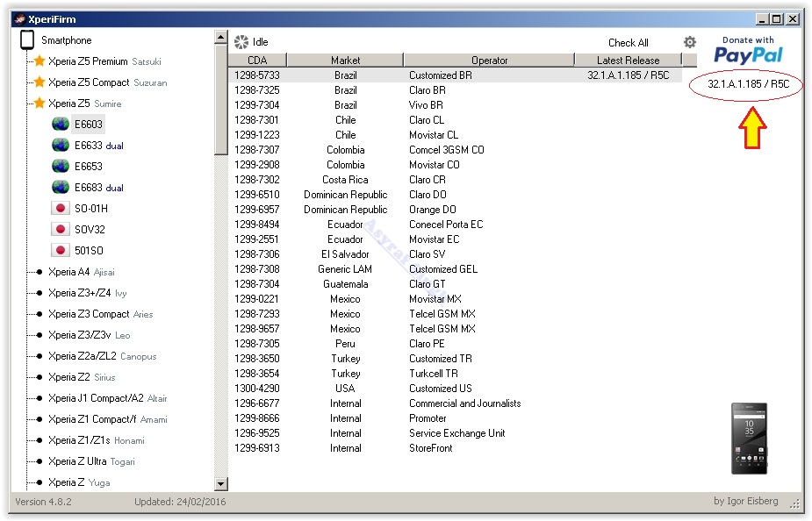Click CDA 1298-5733 cell

[x=257, y=75]
